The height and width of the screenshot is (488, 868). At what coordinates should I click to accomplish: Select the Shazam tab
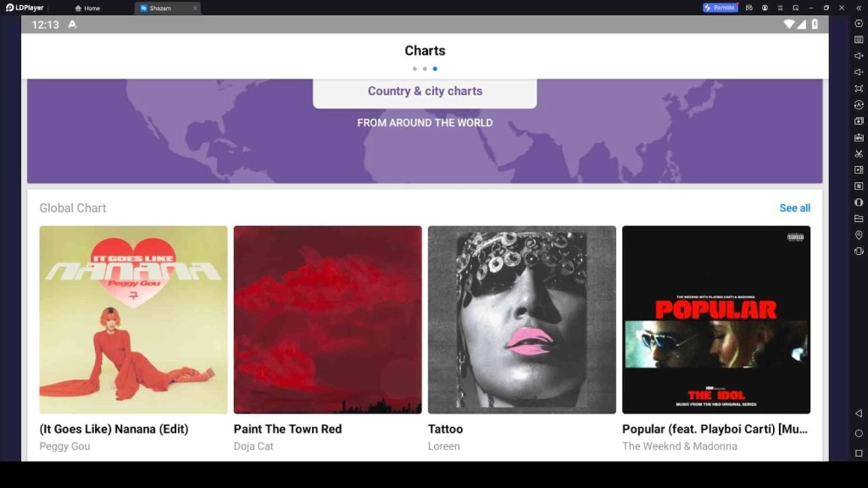[x=160, y=8]
